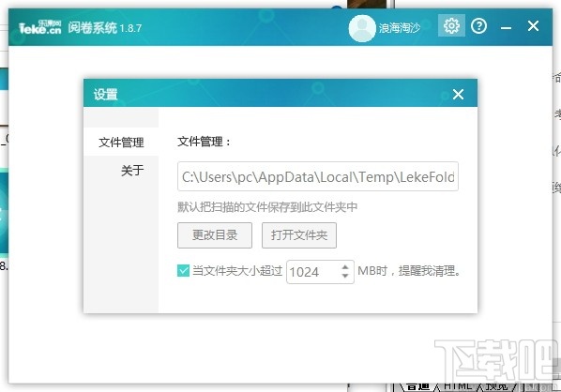Close the 设置 dialog
Screen dimensions: 561x392
pyautogui.click(x=458, y=95)
